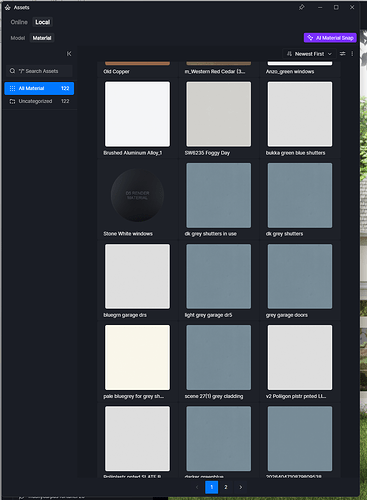
Task: Select the grey garage doors material
Action: (300, 276)
